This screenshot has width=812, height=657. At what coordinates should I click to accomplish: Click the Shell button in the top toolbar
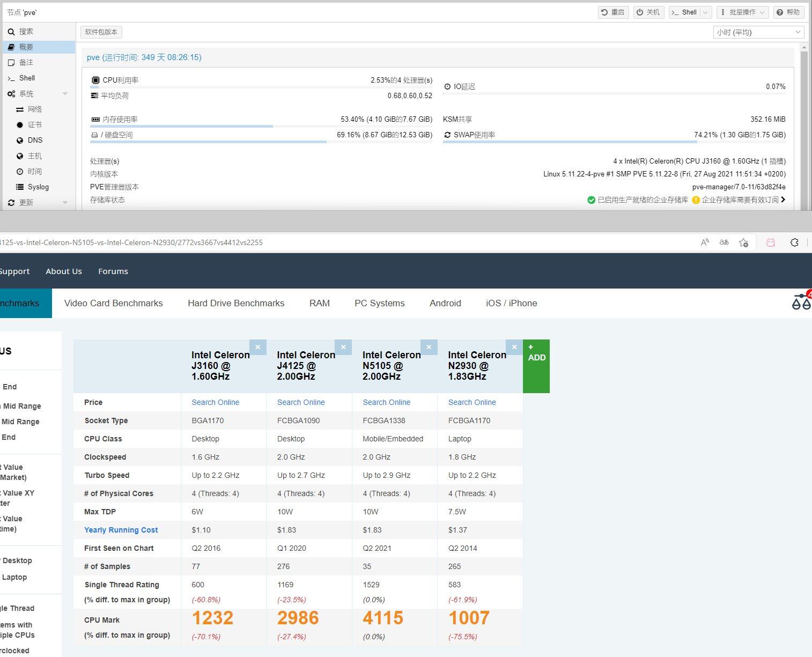coord(684,12)
